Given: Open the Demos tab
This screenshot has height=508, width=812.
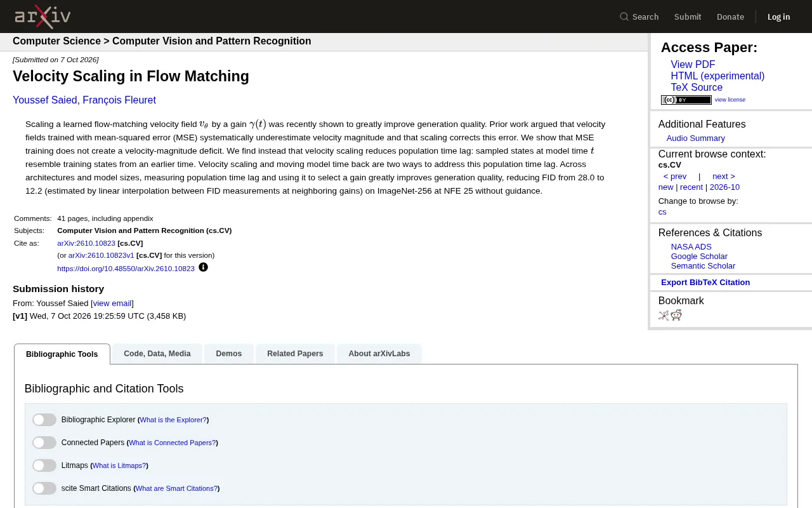Looking at the screenshot, I should [x=229, y=354].
